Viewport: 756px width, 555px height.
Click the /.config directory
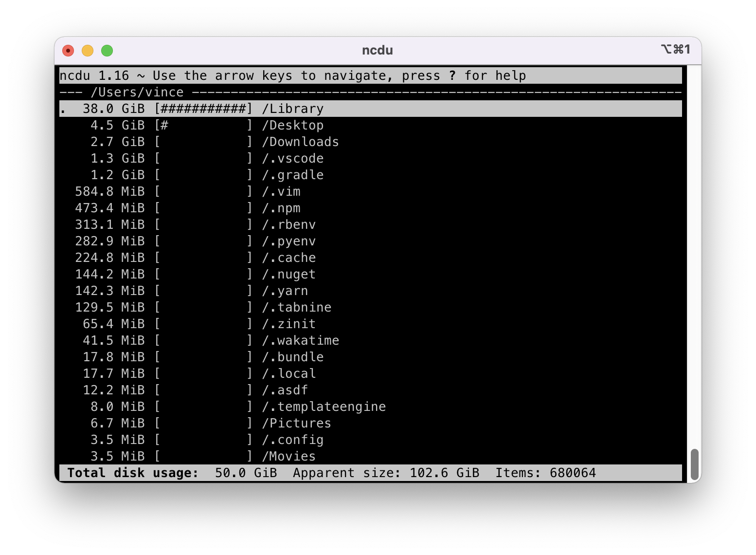(371, 440)
